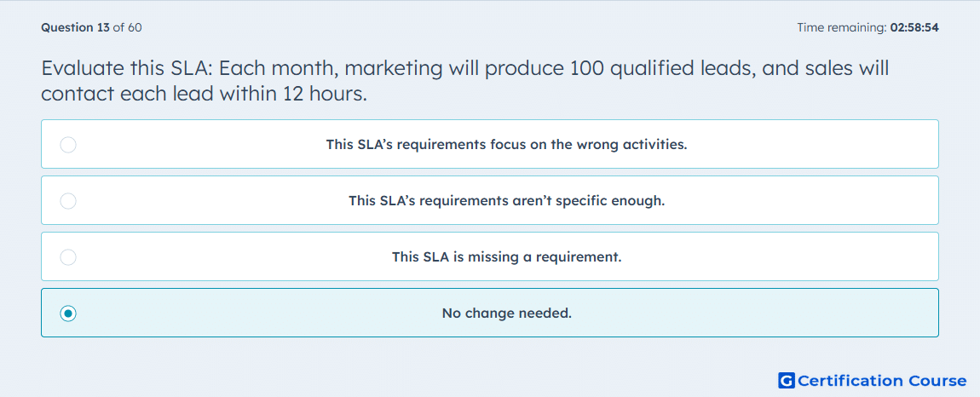The height and width of the screenshot is (397, 980).
Task: Click the text "This SLA is missing a requirement"
Action: click(506, 257)
